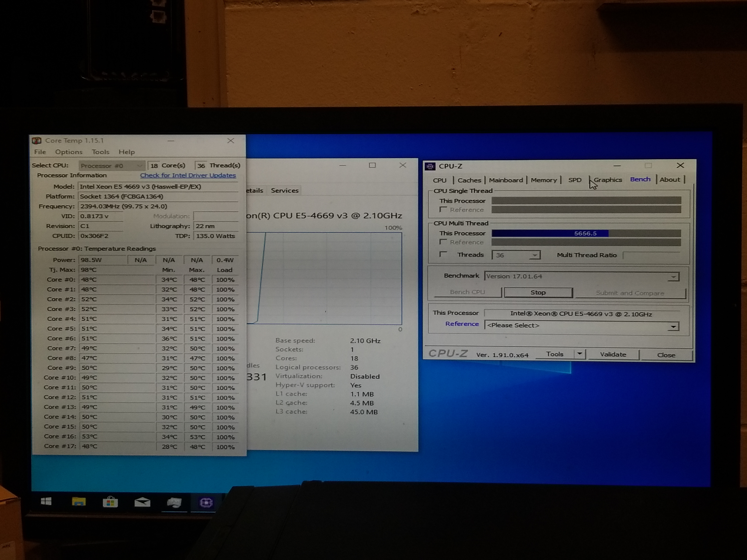Open File Explorer from the taskbar
Image resolution: width=747 pixels, height=560 pixels.
pyautogui.click(x=79, y=502)
